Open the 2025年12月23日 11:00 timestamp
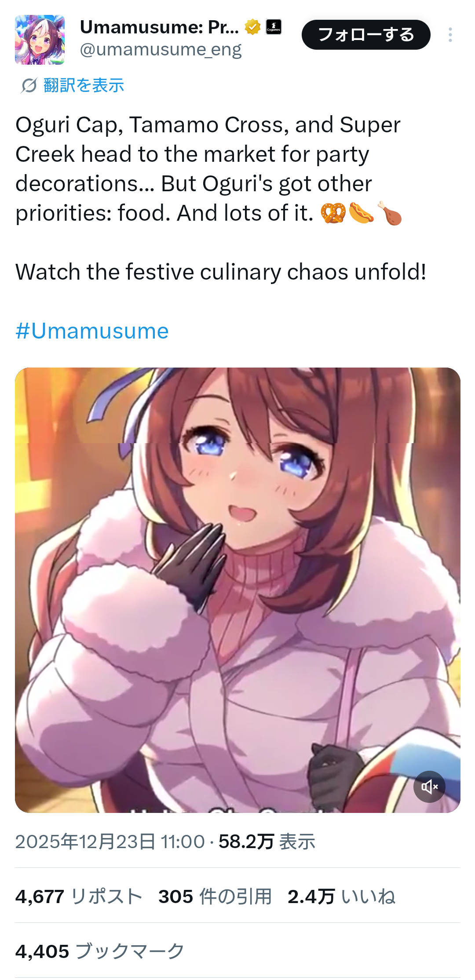This screenshot has width=475, height=980. 110,842
